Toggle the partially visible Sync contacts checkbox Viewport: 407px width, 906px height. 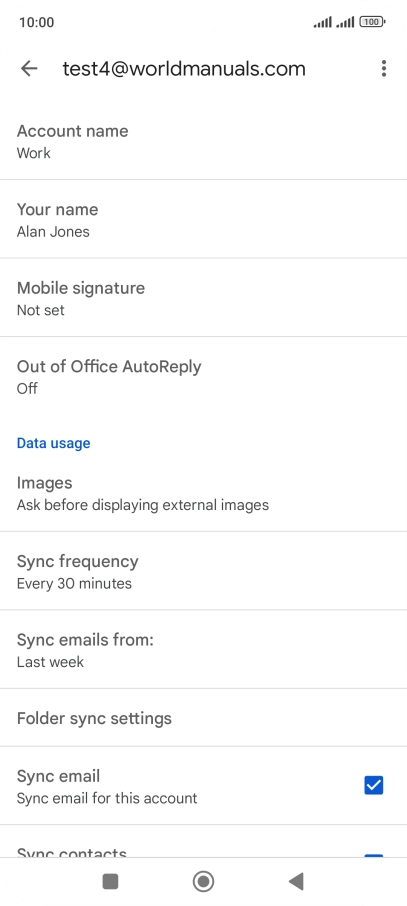pos(373,856)
